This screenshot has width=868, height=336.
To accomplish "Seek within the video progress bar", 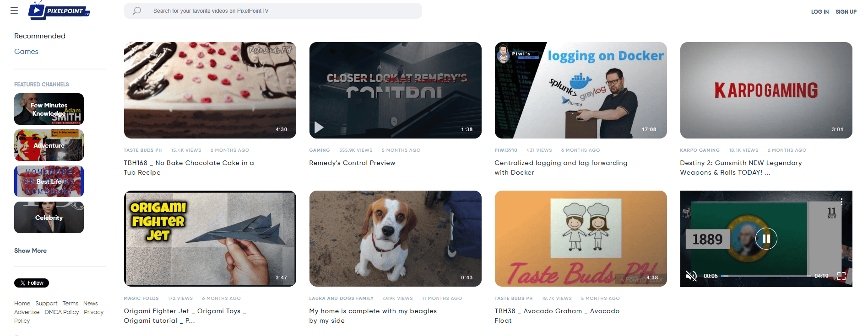I will click(765, 276).
